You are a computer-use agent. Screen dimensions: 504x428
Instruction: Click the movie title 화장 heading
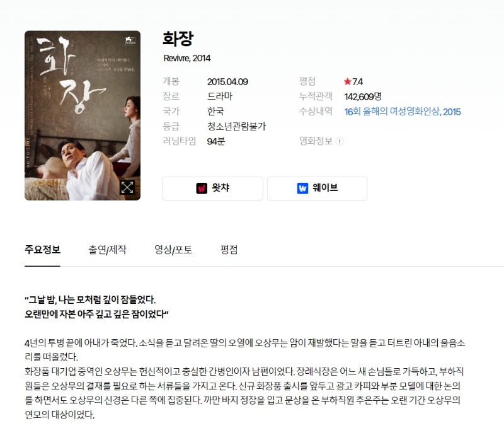(x=178, y=38)
